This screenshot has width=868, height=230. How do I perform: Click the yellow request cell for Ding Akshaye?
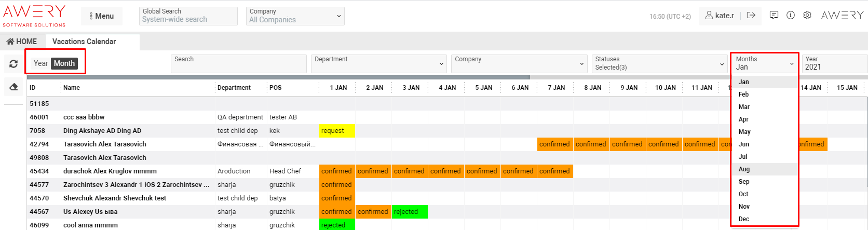[x=336, y=131]
